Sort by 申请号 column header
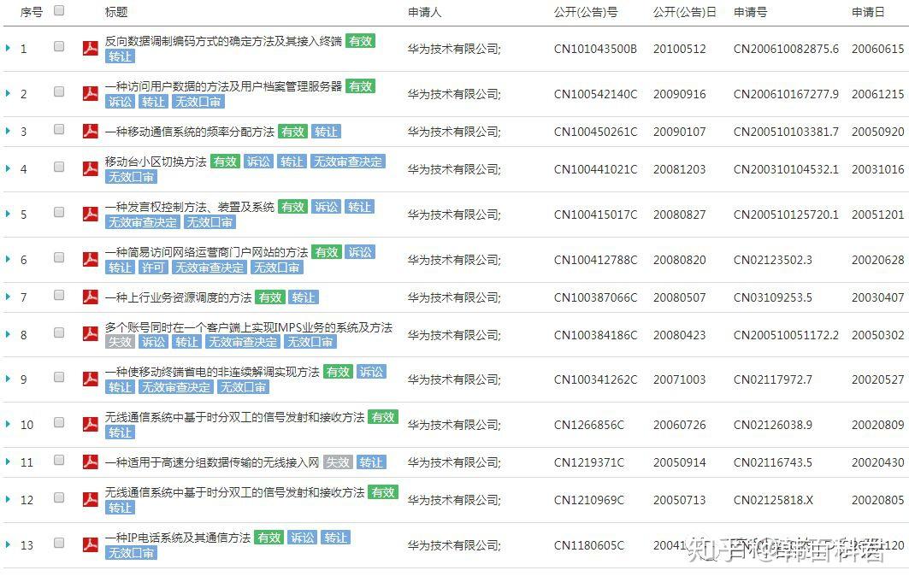Image resolution: width=909 pixels, height=588 pixels. tap(750, 12)
